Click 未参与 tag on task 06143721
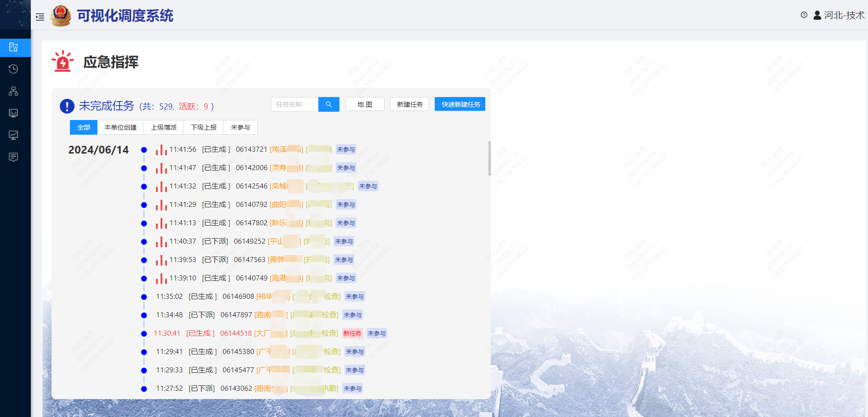868x417 pixels. [x=346, y=149]
